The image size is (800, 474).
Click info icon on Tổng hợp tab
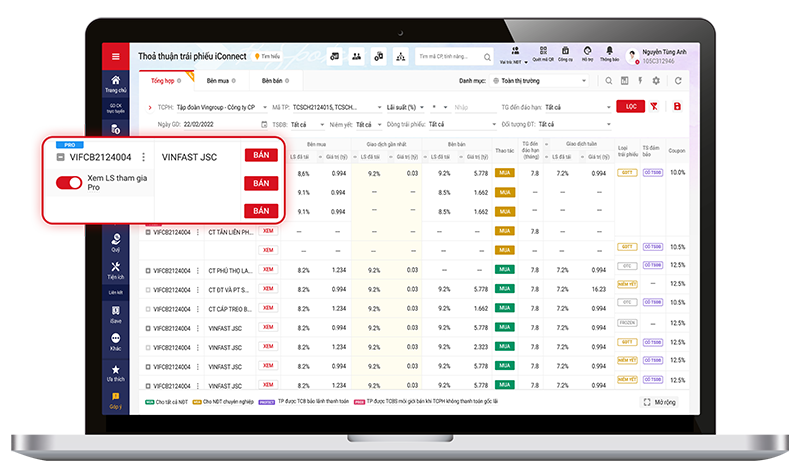pos(179,81)
